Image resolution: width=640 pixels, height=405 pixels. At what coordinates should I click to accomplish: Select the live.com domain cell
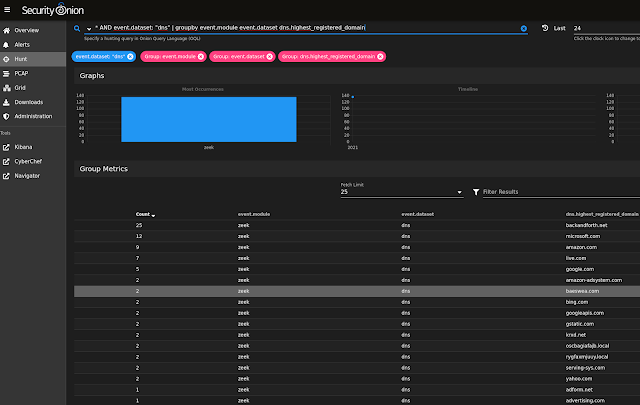click(x=576, y=258)
